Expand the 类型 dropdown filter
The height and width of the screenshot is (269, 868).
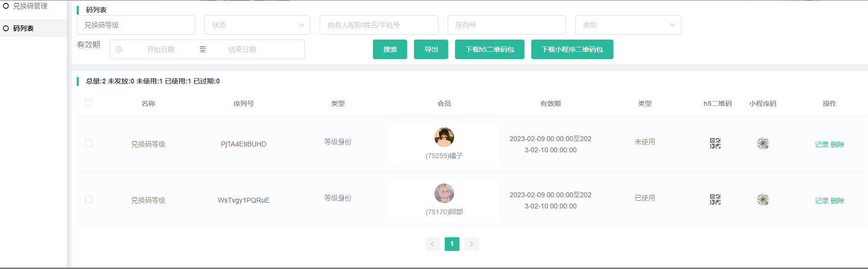pyautogui.click(x=628, y=25)
